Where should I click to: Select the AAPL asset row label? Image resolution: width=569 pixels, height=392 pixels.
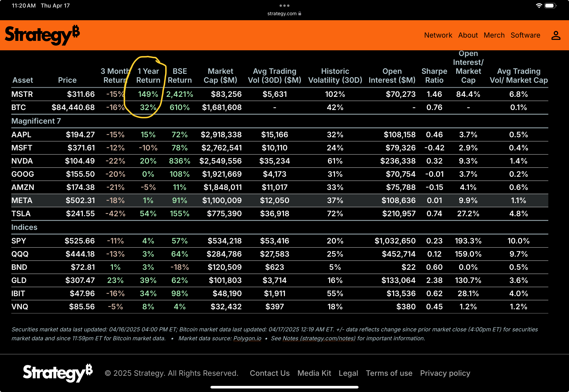21,135
